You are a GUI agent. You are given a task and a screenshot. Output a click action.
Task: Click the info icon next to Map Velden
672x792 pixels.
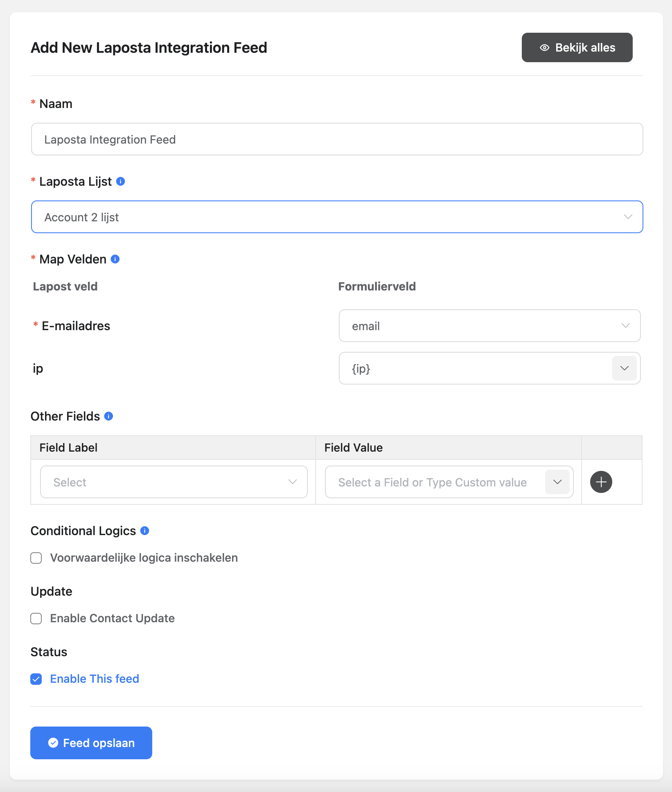click(115, 259)
